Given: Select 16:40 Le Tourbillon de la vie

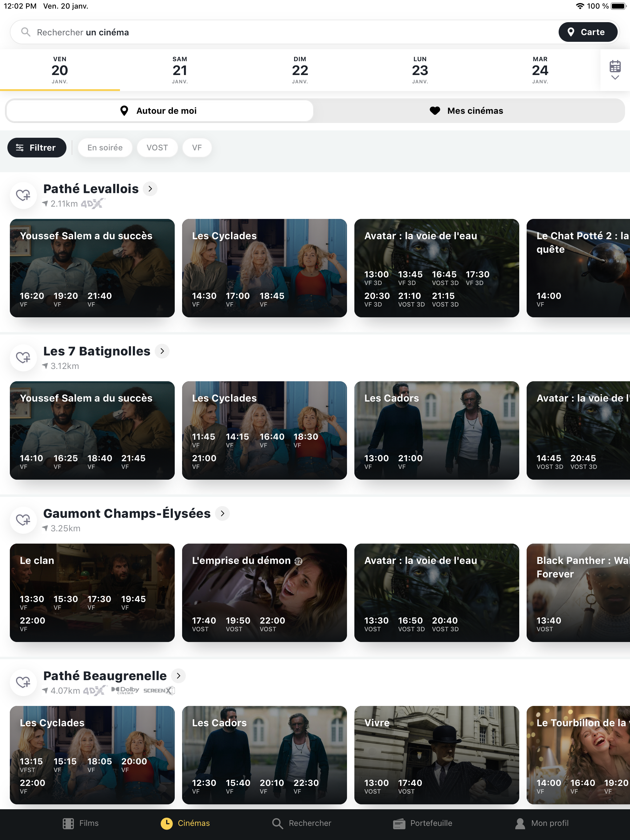Looking at the screenshot, I should pyautogui.click(x=583, y=787).
